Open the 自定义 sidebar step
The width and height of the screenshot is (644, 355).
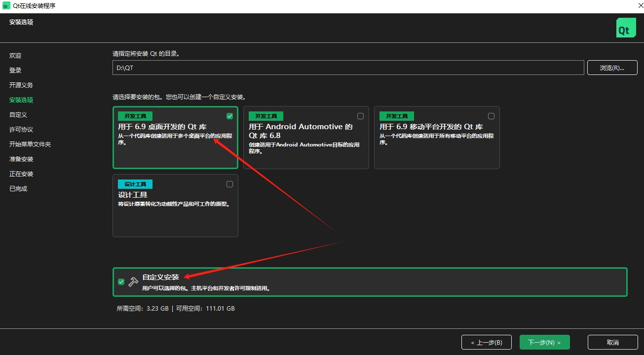18,114
